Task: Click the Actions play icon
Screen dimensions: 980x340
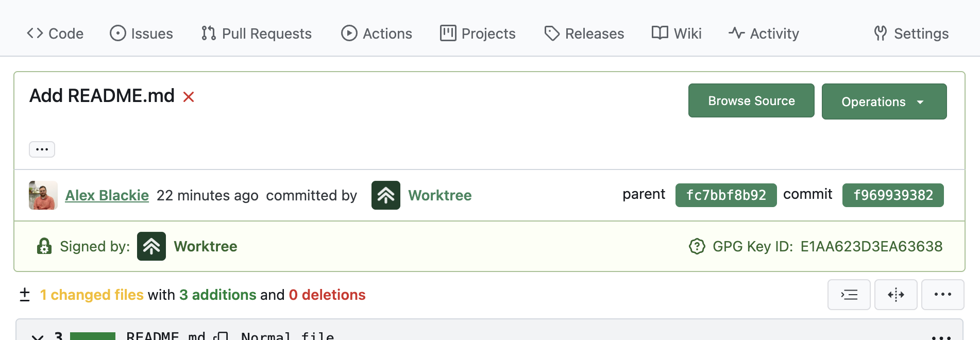Action: tap(349, 33)
